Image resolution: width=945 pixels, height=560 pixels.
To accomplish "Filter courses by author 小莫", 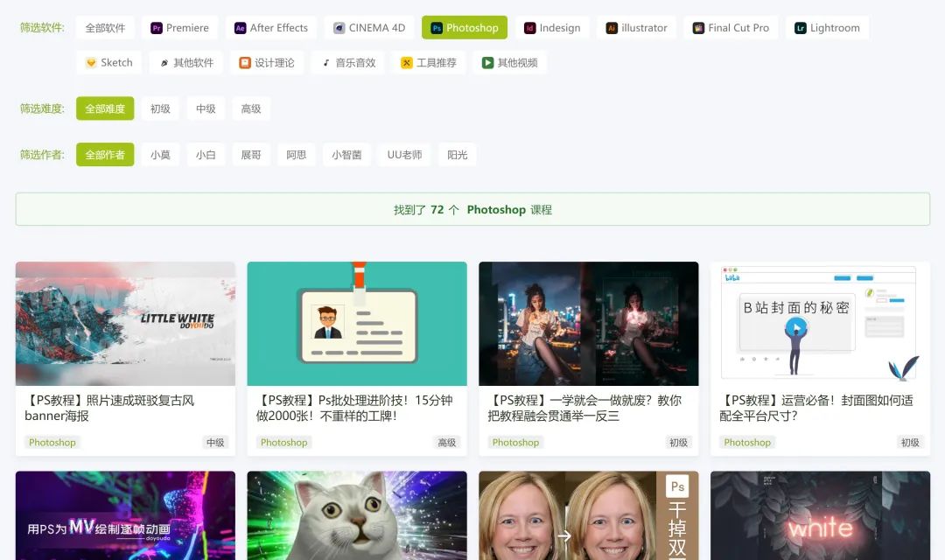I will pos(160,155).
